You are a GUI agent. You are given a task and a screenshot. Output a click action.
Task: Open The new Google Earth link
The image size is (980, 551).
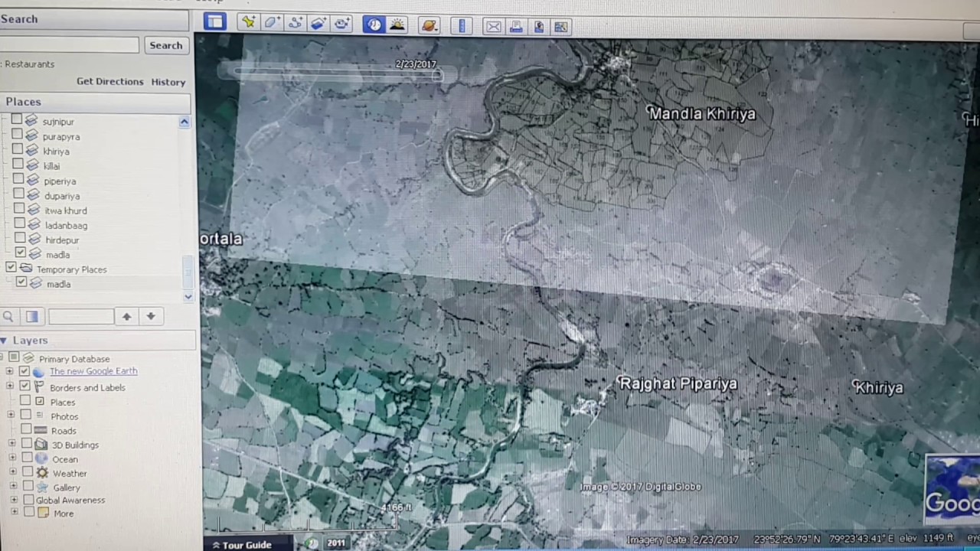[x=93, y=371]
